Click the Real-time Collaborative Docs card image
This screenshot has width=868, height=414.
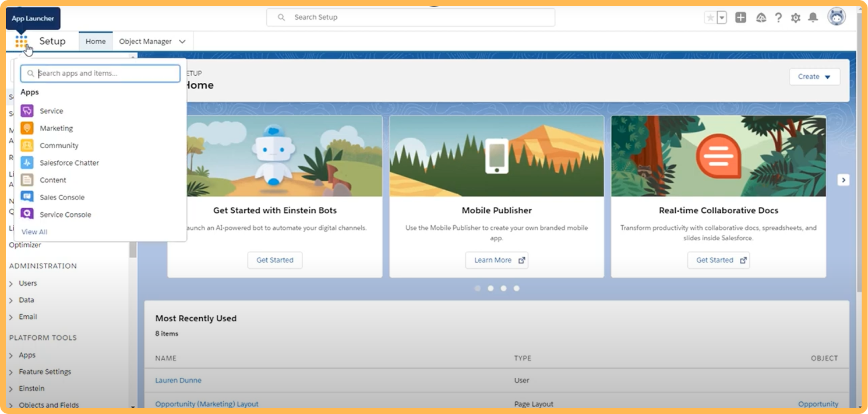[718, 156]
